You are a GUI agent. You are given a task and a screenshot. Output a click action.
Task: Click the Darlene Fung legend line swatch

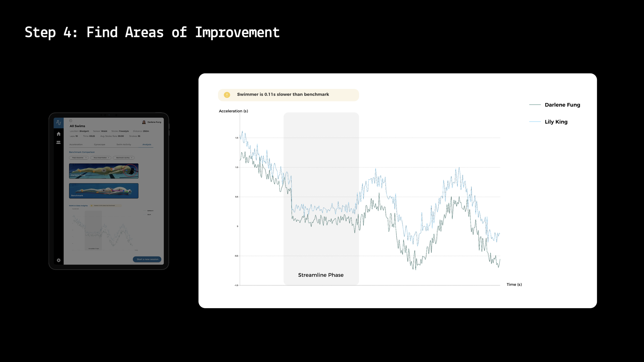pos(535,105)
